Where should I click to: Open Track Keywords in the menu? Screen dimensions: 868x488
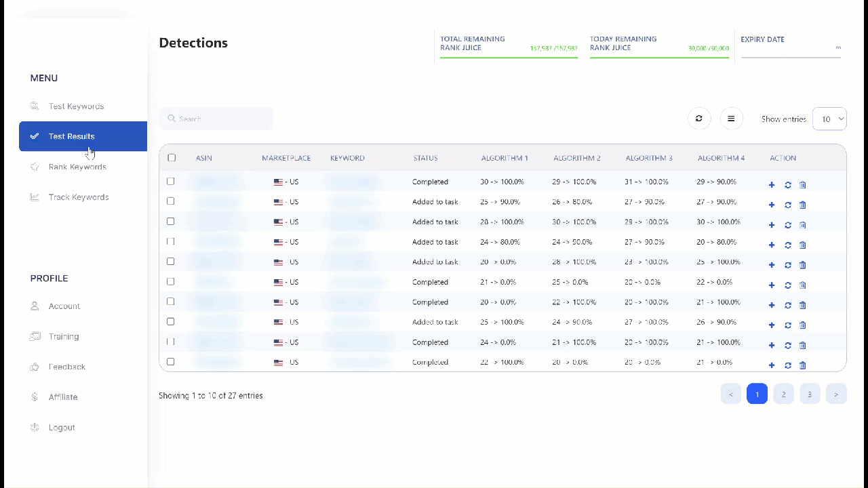pyautogui.click(x=78, y=197)
